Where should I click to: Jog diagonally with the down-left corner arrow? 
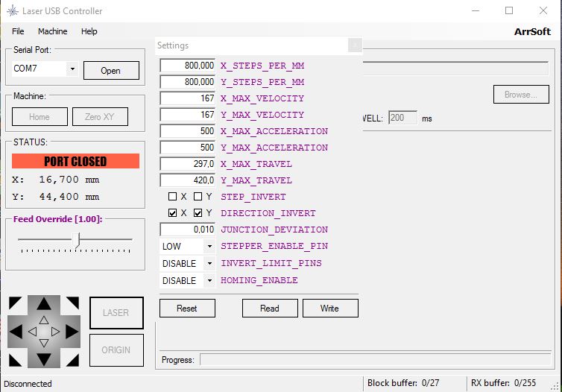15,360
